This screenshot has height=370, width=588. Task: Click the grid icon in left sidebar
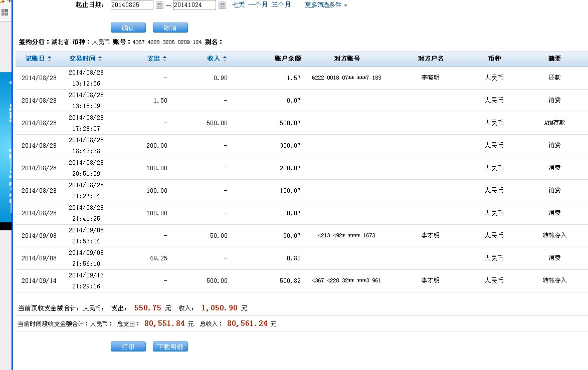[5, 13]
